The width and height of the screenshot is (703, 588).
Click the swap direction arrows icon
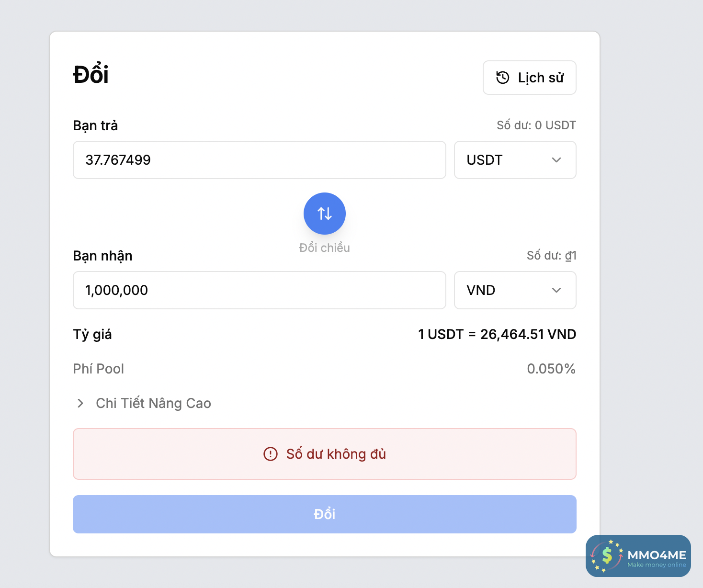point(325,214)
